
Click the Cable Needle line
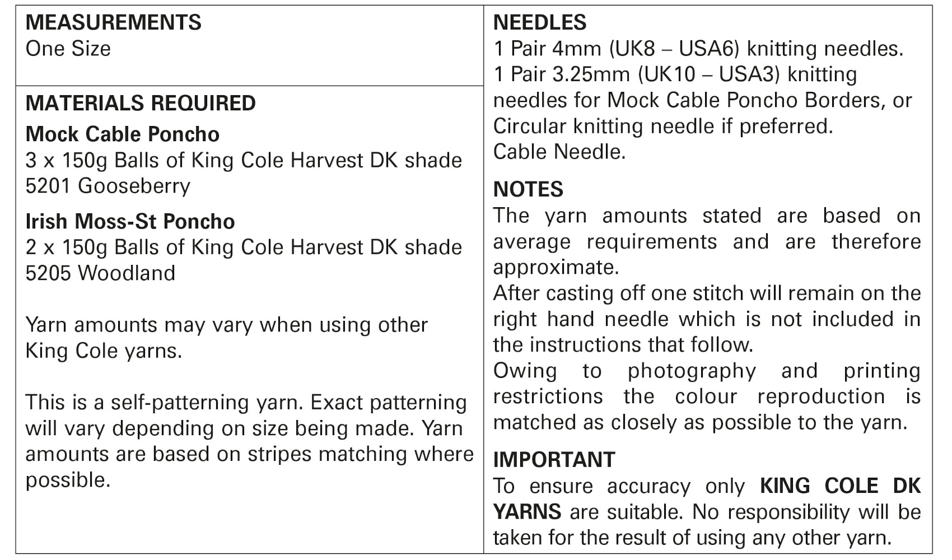(559, 152)
